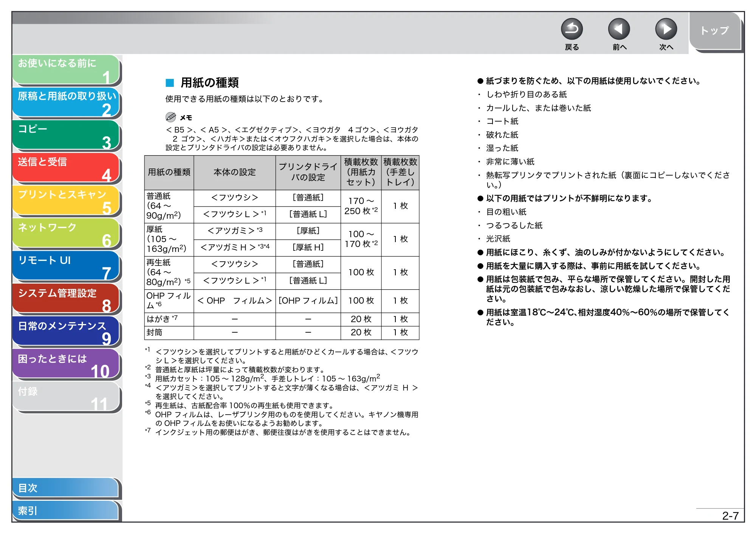Open chapter 7 リモート UI
Image resolution: width=756 pixels, height=534 pixels.
(66, 266)
